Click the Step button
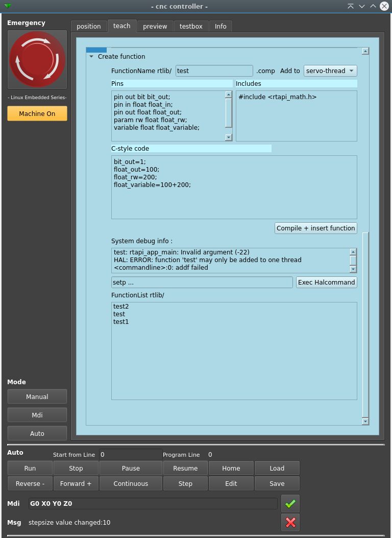Viewport: 392px width, 538px height. (185, 483)
